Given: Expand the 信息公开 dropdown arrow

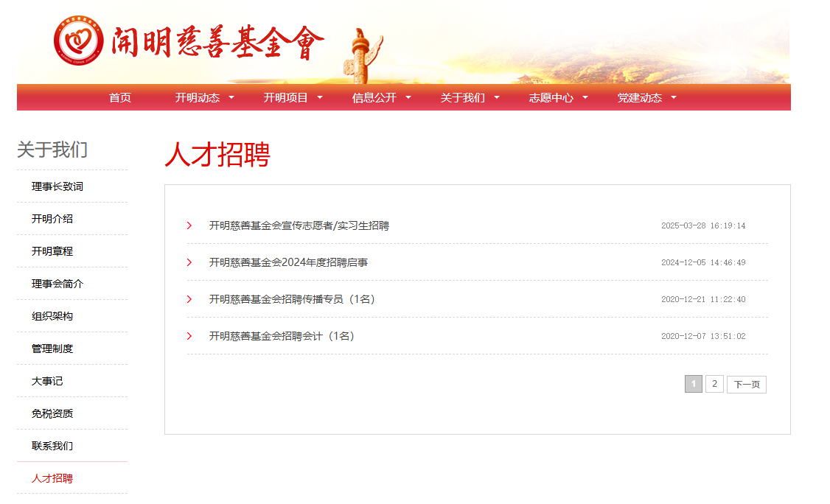Looking at the screenshot, I should point(408,97).
